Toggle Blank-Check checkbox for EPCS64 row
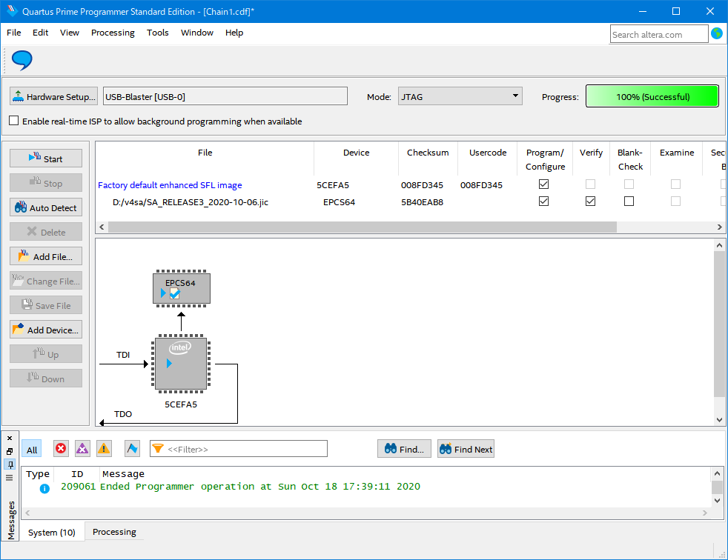Image resolution: width=728 pixels, height=560 pixels. [x=629, y=201]
